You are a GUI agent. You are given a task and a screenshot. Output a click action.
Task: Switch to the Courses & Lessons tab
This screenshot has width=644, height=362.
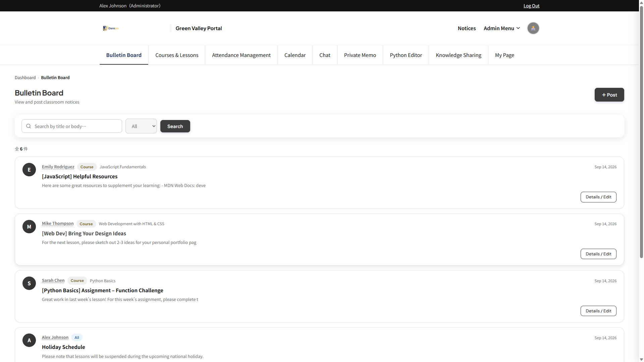[177, 55]
